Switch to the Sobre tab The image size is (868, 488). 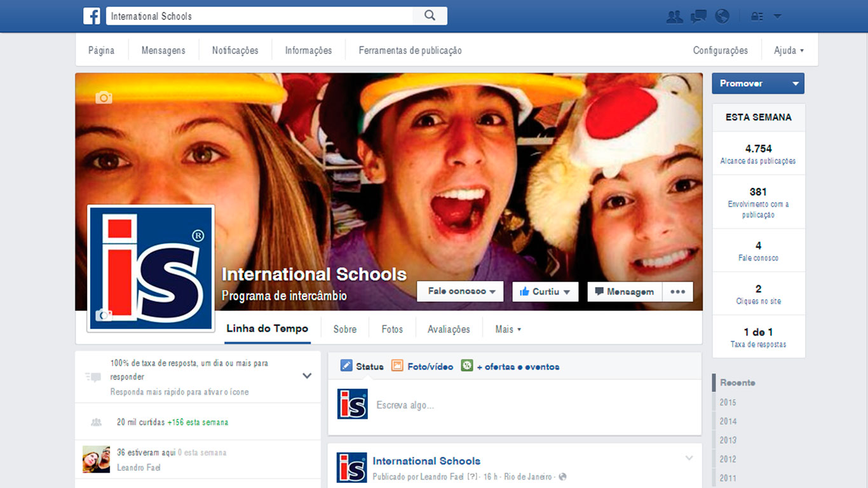[345, 329]
